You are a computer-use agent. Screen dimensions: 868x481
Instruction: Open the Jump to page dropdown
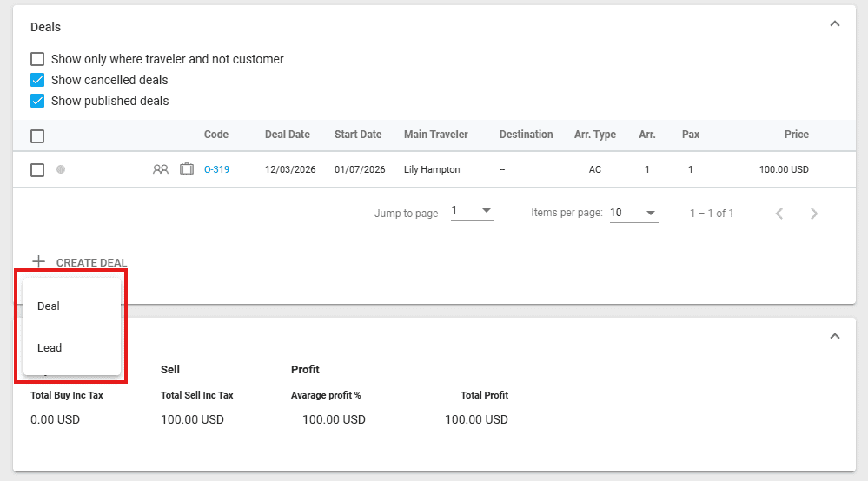coord(472,212)
